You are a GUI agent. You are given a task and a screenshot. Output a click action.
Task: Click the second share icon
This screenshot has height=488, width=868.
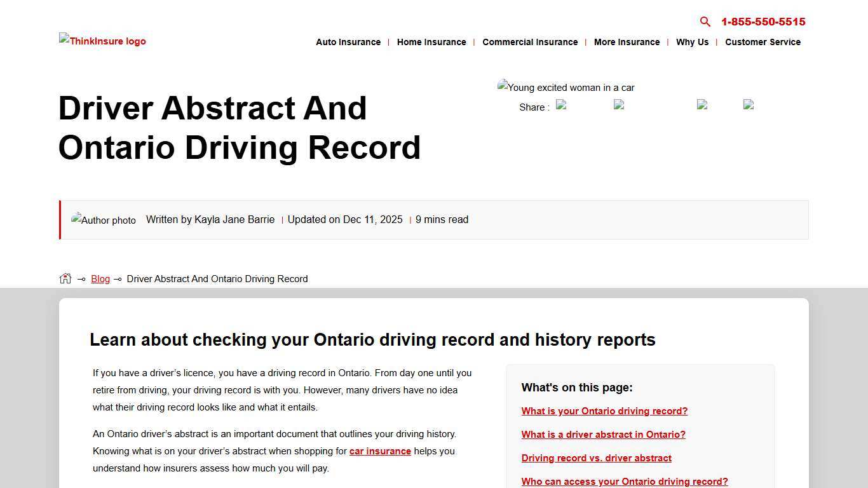pyautogui.click(x=619, y=105)
